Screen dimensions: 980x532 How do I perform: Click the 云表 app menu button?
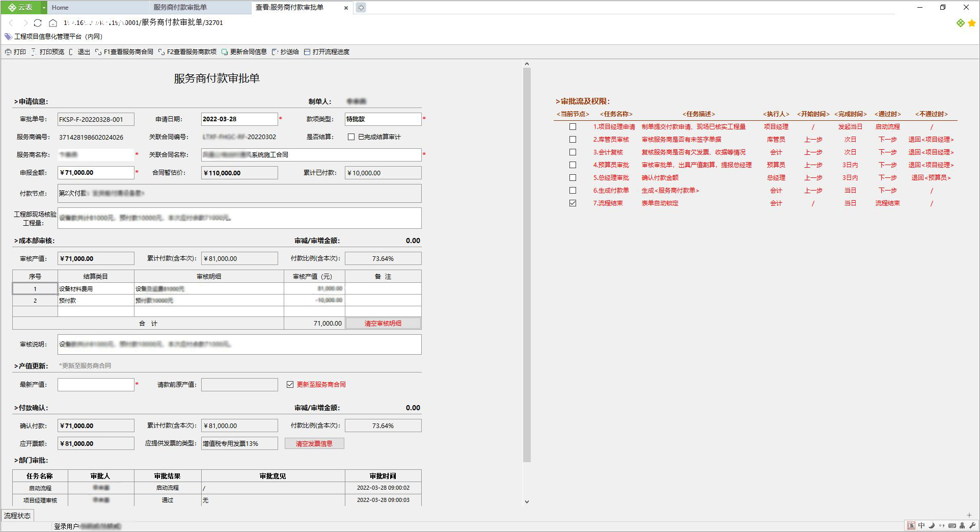pyautogui.click(x=20, y=8)
